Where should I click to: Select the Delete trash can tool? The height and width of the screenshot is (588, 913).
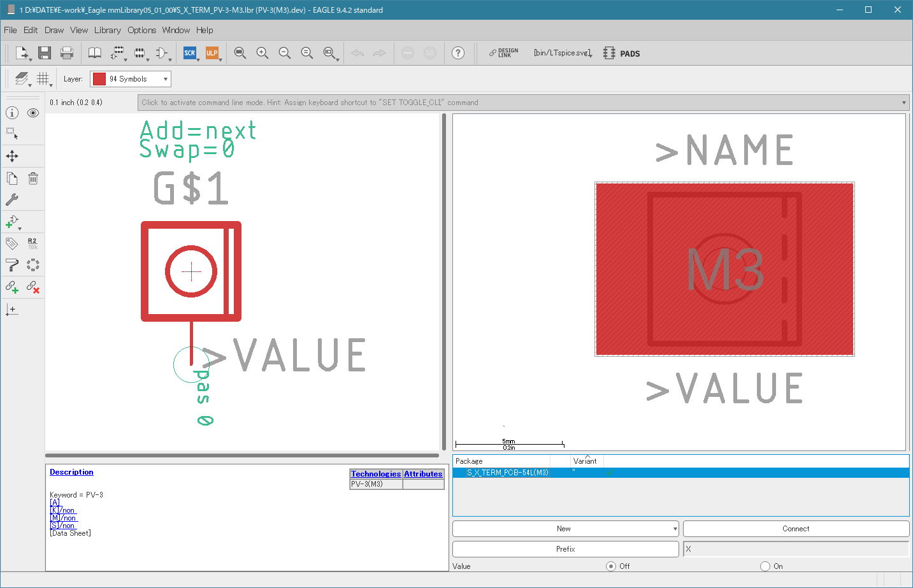[x=33, y=179]
